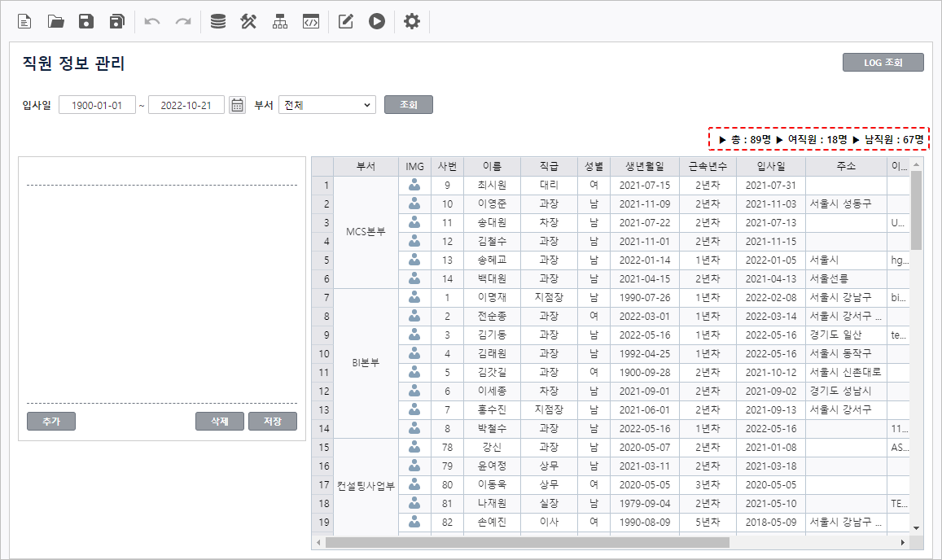
Task: Sort by the 이름 column header
Action: click(492, 166)
